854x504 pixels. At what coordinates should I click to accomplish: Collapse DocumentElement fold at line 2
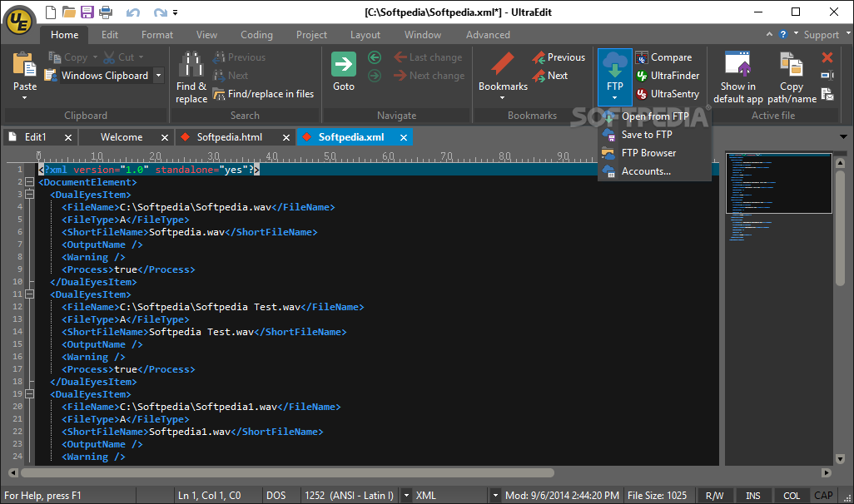click(29, 182)
